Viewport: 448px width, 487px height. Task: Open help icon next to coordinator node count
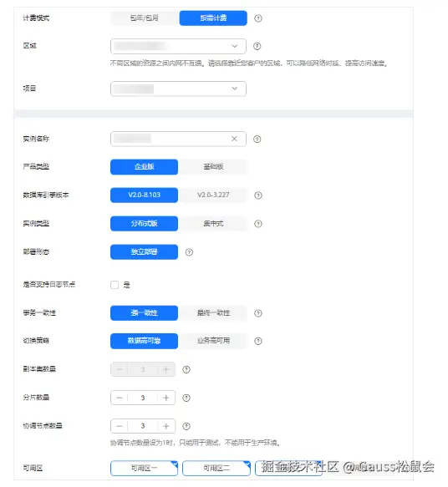coord(186,426)
